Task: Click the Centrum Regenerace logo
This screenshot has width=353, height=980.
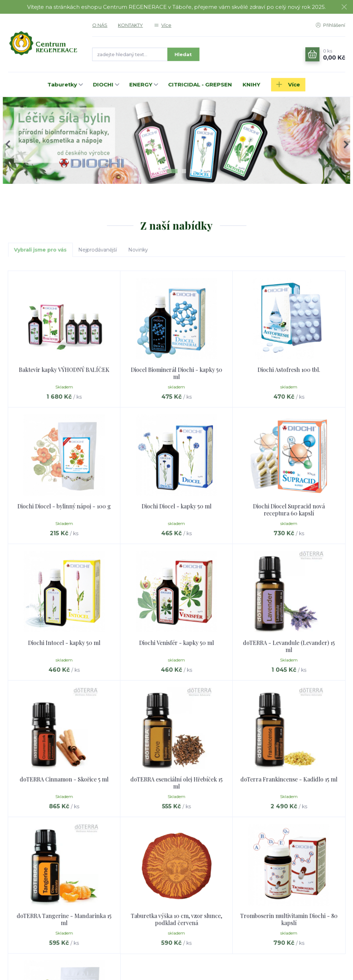Action: pos(43,43)
